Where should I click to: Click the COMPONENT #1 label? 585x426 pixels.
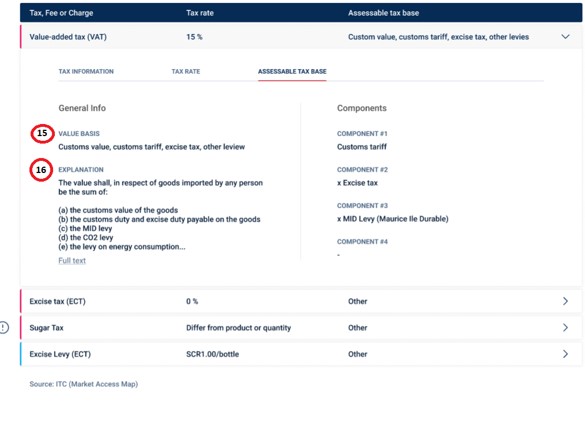[x=362, y=134]
